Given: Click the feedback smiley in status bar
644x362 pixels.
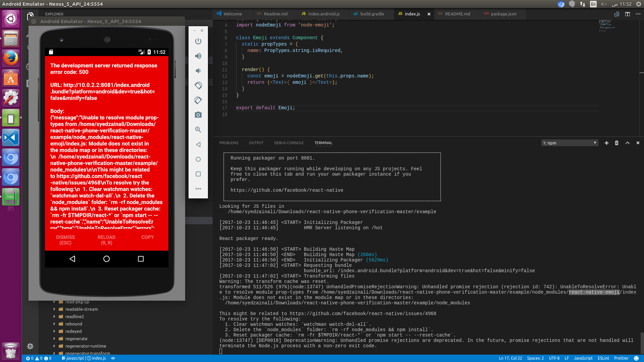Looking at the screenshot, I should click(x=636, y=358).
